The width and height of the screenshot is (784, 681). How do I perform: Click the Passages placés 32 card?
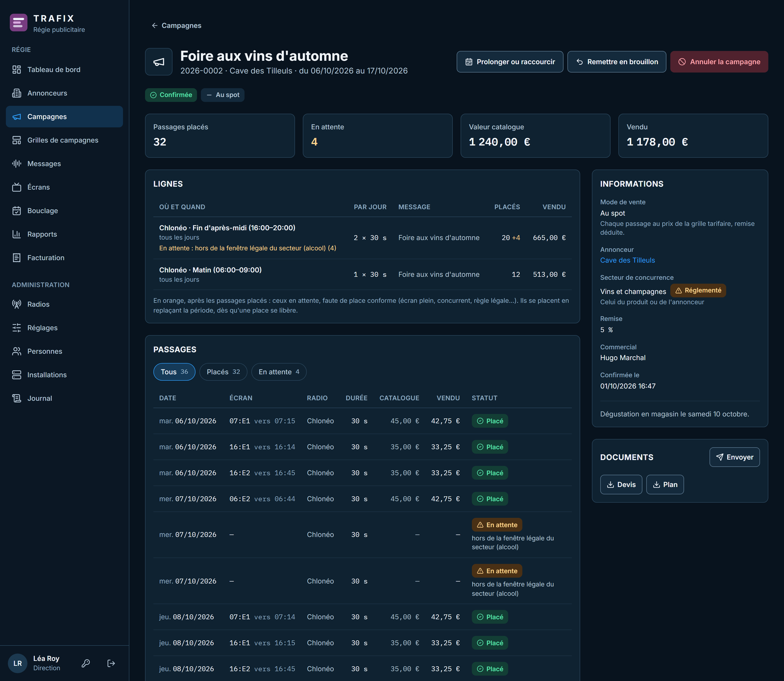(220, 136)
